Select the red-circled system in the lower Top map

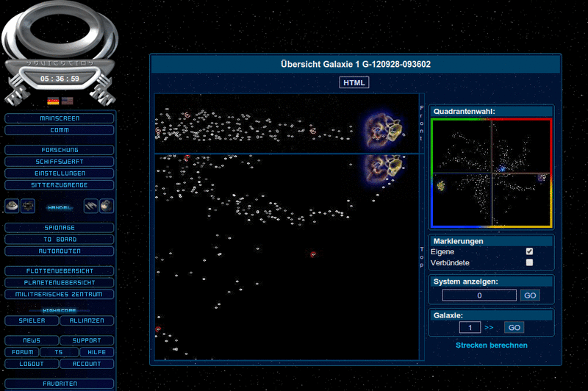313,254
